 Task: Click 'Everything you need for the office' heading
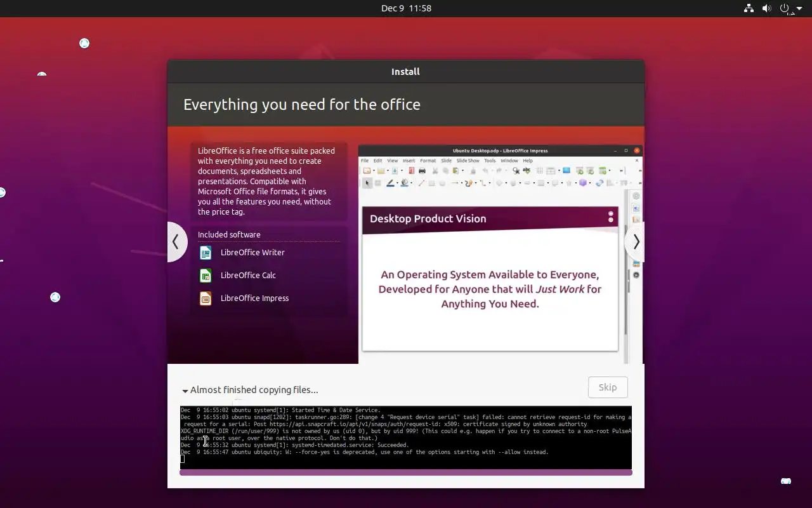[302, 105]
